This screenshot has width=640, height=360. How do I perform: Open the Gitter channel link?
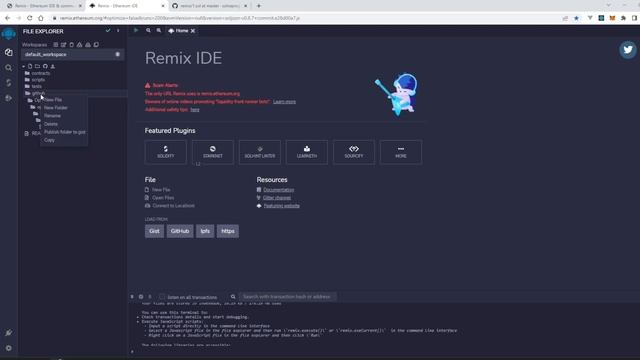pyautogui.click(x=277, y=198)
